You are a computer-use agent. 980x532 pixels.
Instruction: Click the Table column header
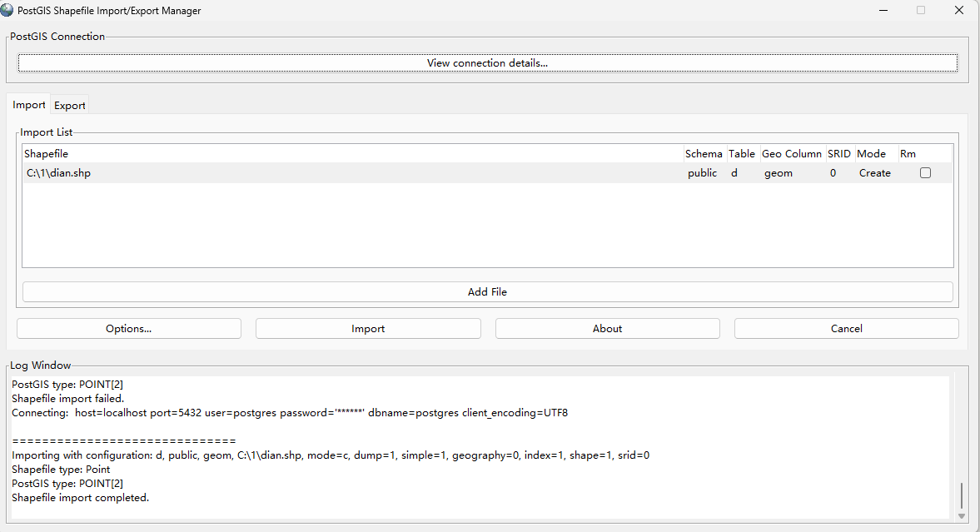coord(742,154)
